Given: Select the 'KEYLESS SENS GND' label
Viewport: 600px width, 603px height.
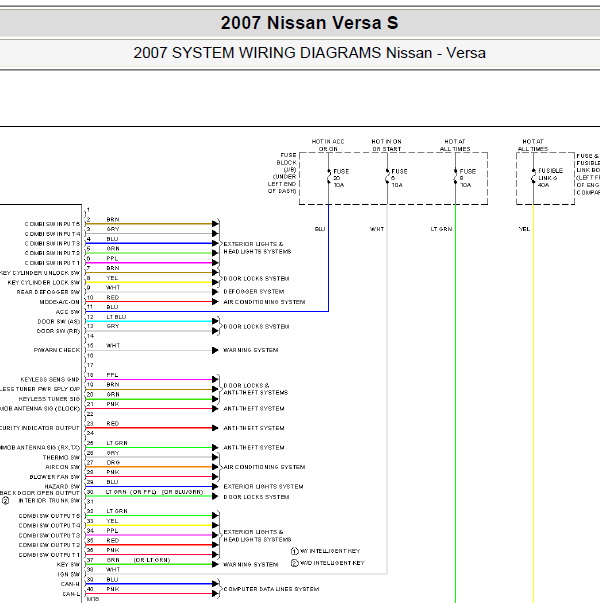Looking at the screenshot, I should coord(50,380).
